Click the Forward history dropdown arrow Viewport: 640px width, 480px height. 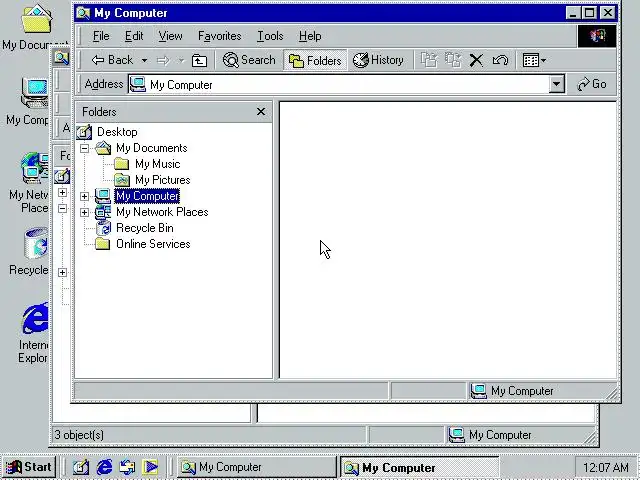point(181,61)
